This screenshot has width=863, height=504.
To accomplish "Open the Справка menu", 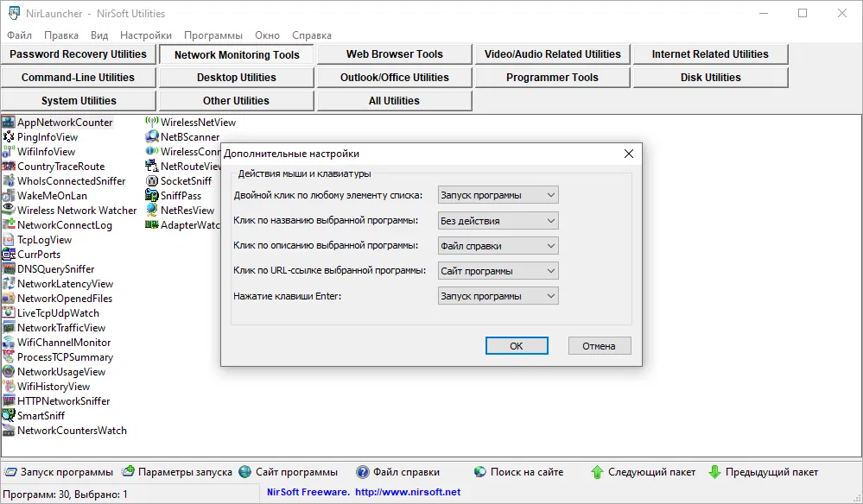I will (312, 35).
